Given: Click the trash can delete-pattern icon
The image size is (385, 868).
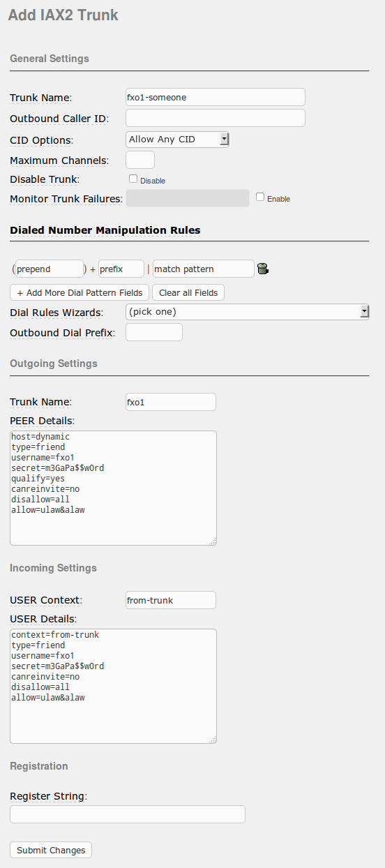Looking at the screenshot, I should click(x=263, y=269).
